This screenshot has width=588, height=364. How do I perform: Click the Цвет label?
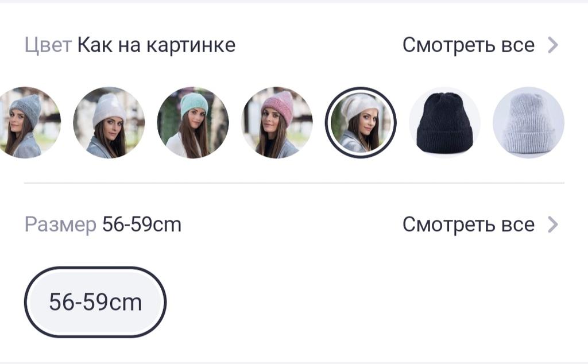point(48,45)
